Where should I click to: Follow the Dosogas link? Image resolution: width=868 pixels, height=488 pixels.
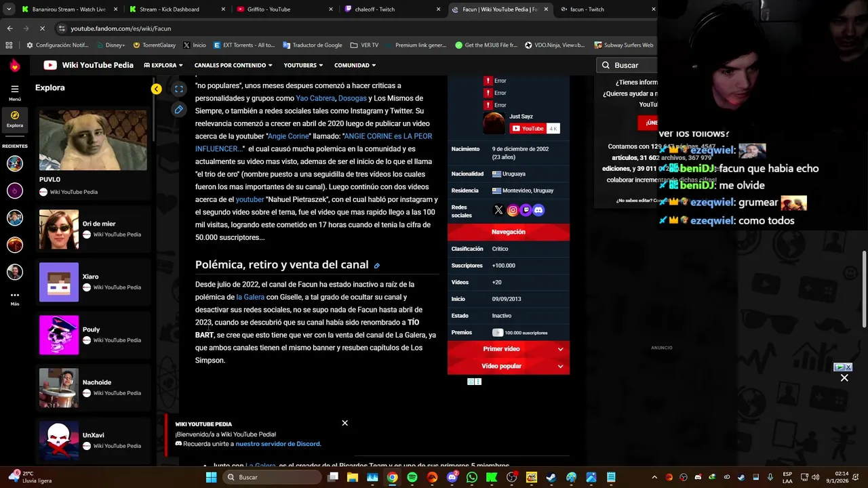pos(352,98)
